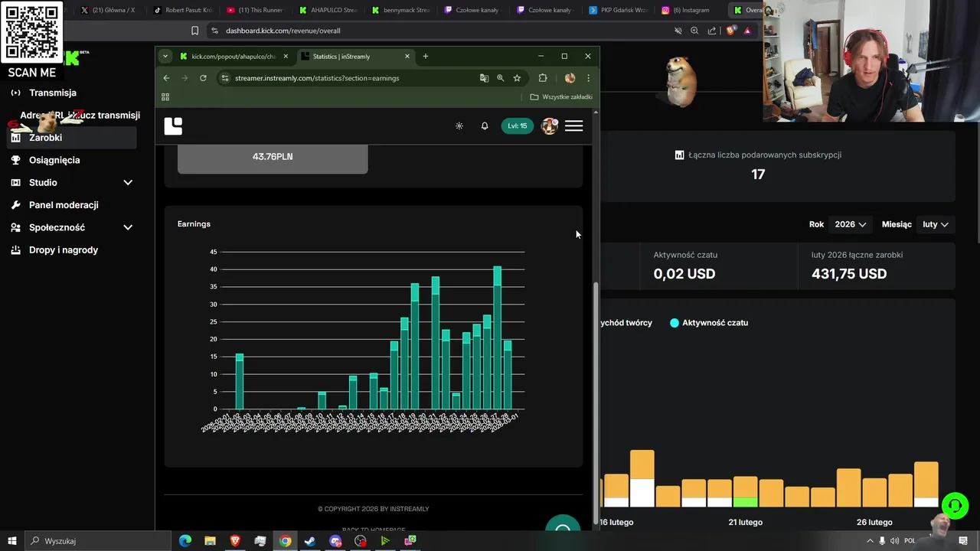Expand the tab search dropdown in popup window
The width and height of the screenshot is (980, 551).
(x=165, y=56)
